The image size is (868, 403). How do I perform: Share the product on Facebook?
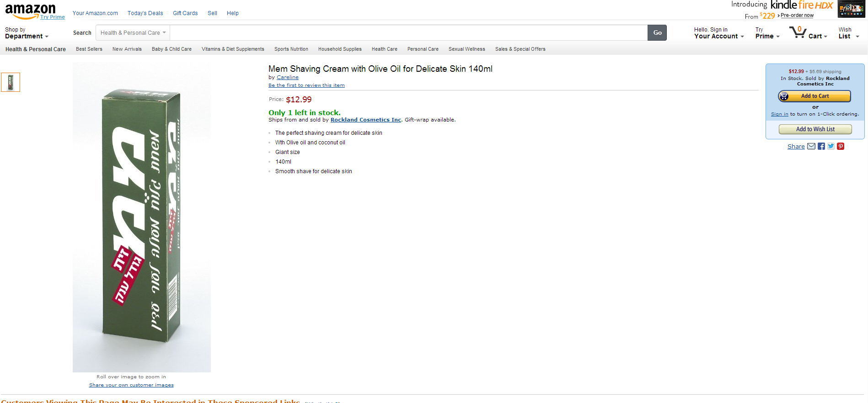(821, 146)
